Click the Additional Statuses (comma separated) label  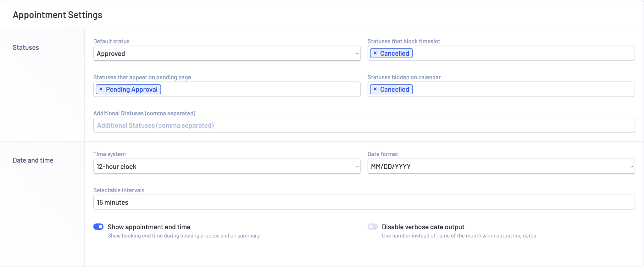click(144, 113)
